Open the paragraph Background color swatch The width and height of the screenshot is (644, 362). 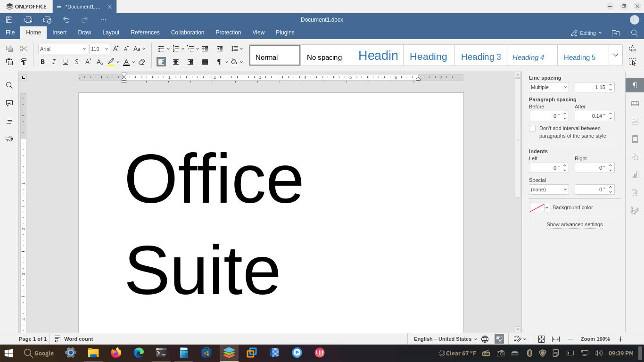pyautogui.click(x=539, y=208)
